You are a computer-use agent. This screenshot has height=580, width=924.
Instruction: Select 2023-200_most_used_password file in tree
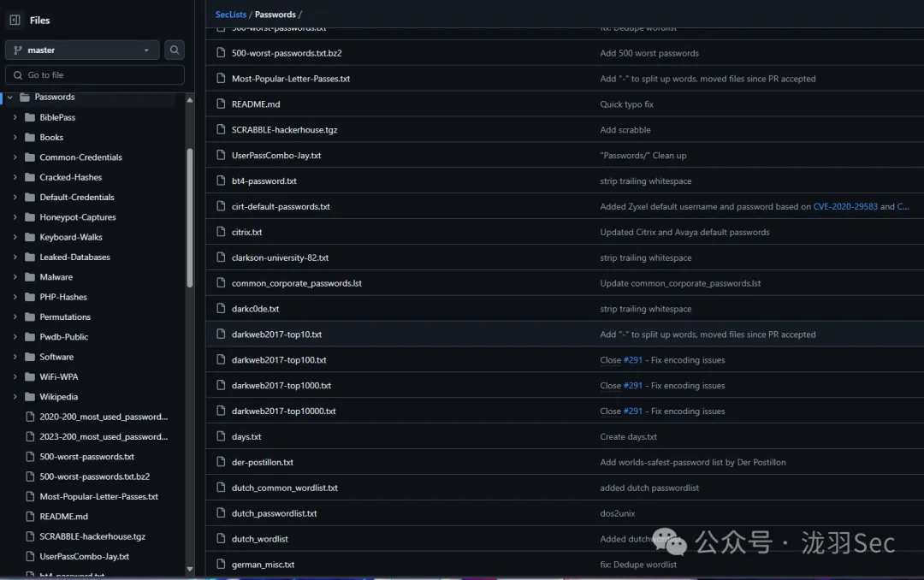pyautogui.click(x=104, y=437)
